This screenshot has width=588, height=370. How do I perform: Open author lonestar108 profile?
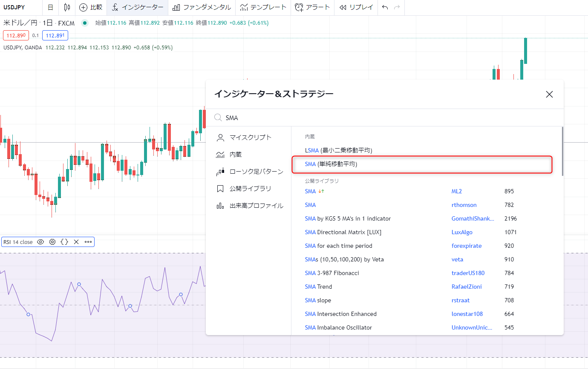coord(467,314)
